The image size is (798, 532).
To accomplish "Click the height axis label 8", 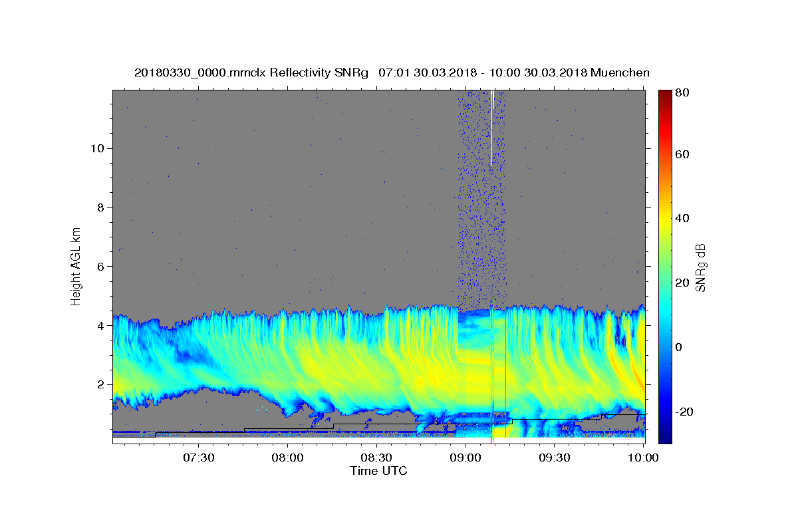I will (101, 207).
